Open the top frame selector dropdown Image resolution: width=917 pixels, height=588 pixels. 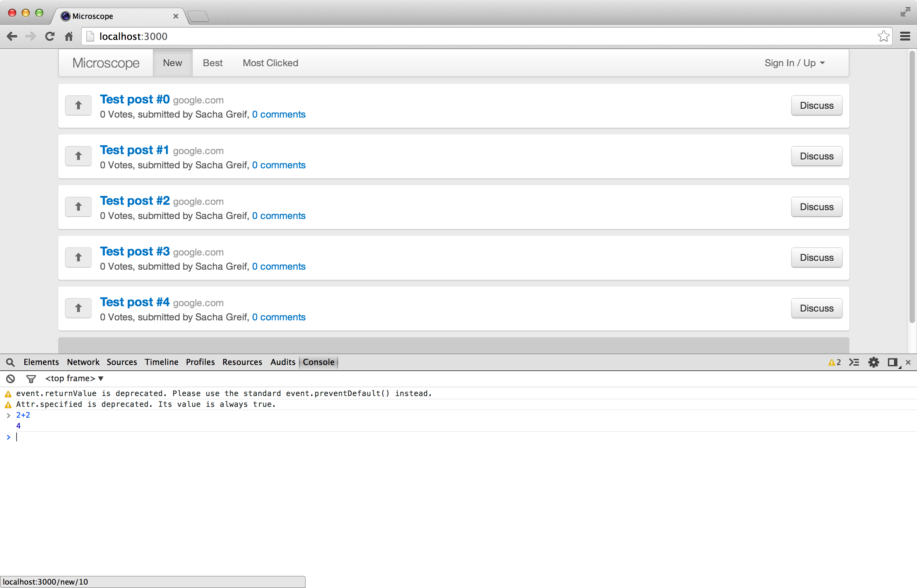74,378
